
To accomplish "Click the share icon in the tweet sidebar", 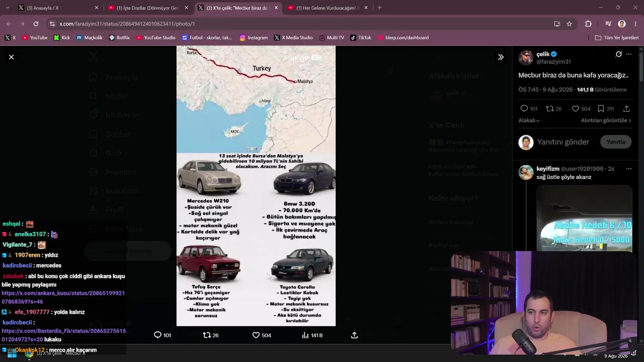I will (x=626, y=109).
